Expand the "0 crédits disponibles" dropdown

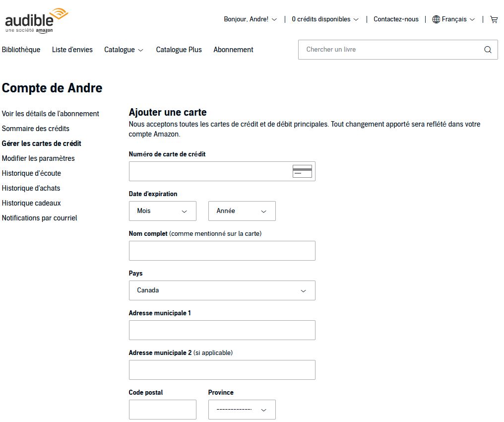click(325, 19)
